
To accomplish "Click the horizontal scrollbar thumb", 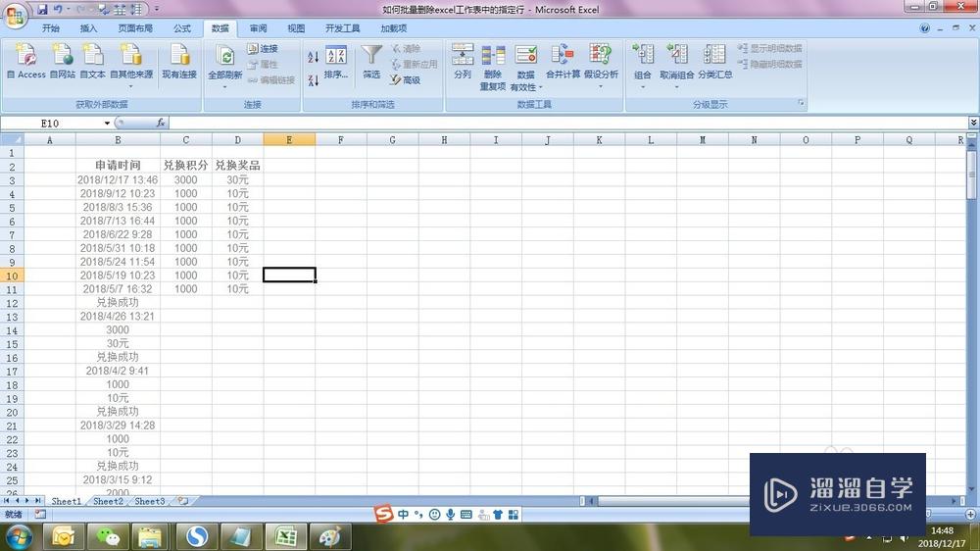I will point(672,501).
